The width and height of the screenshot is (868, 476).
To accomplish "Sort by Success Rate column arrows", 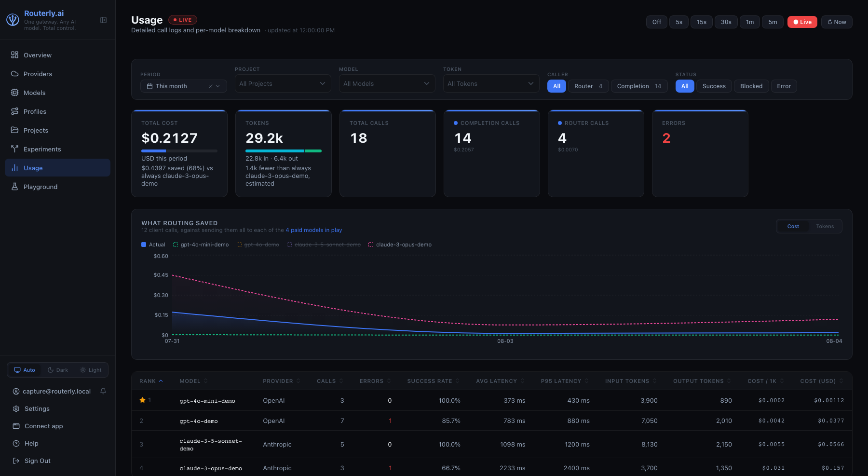I will tap(458, 381).
